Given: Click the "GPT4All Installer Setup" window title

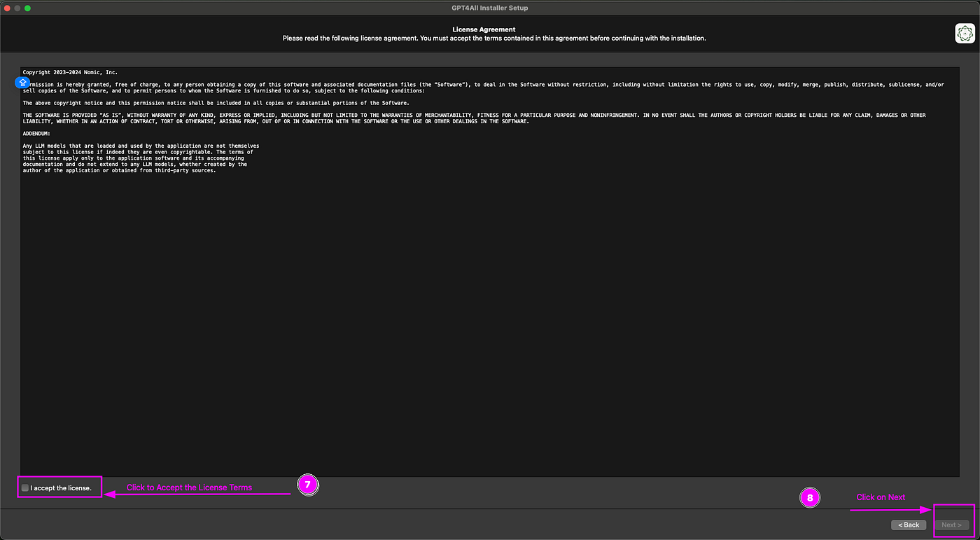Looking at the screenshot, I should click(490, 8).
